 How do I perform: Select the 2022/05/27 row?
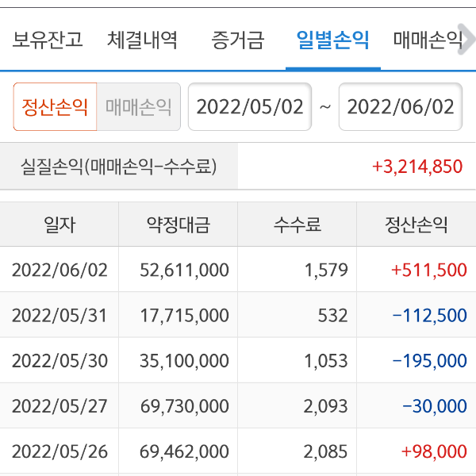tap(59, 406)
